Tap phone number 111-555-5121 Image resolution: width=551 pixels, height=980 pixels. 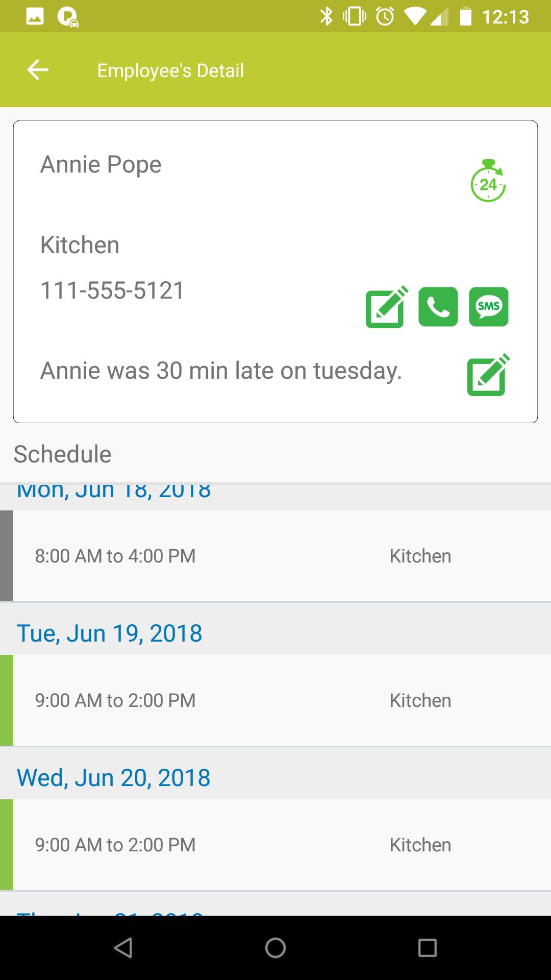pyautogui.click(x=112, y=290)
